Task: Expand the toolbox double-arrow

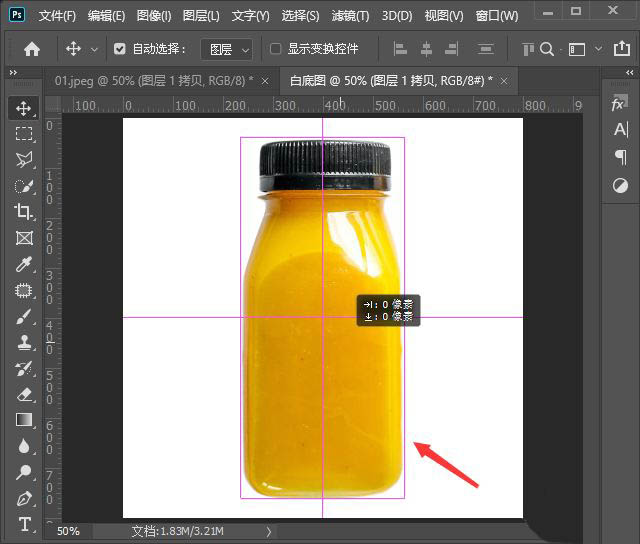Action: point(13,72)
